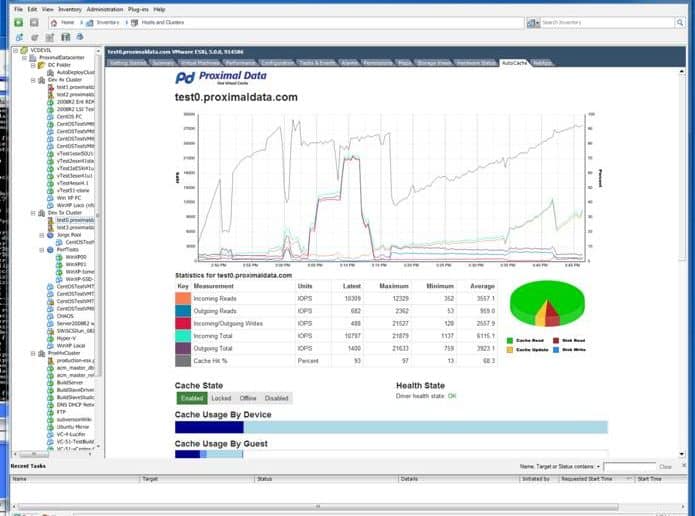Viewport: 695px width, 516px height.
Task: Select the Hyper-V virtual machine icon
Action: pyautogui.click(x=50, y=338)
